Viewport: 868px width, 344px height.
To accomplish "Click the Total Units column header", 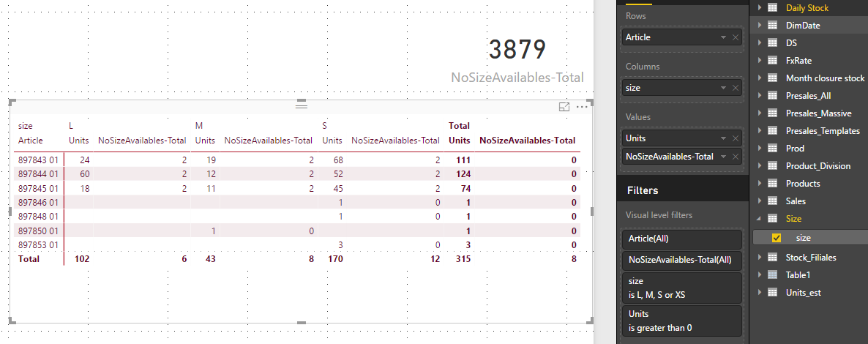I will 460,141.
